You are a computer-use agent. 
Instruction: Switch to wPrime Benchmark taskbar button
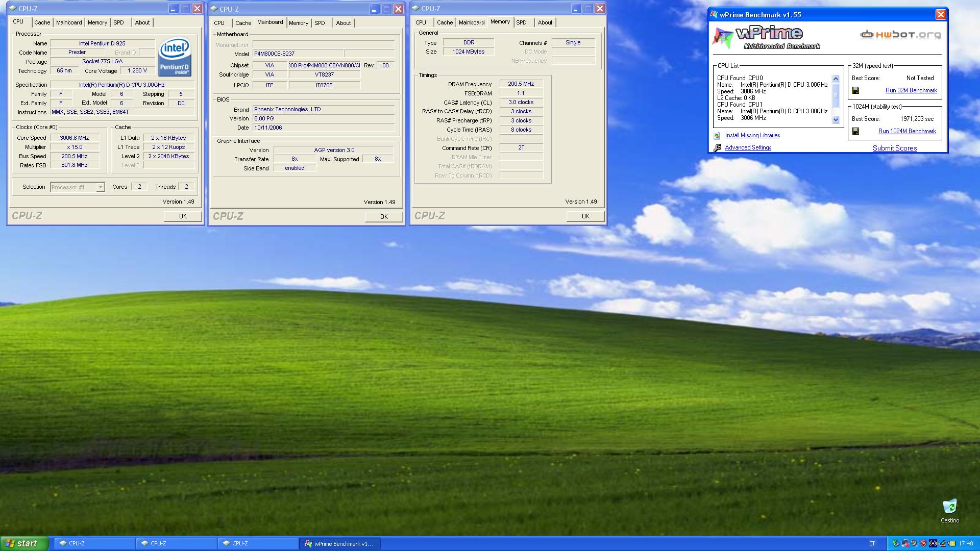point(340,543)
